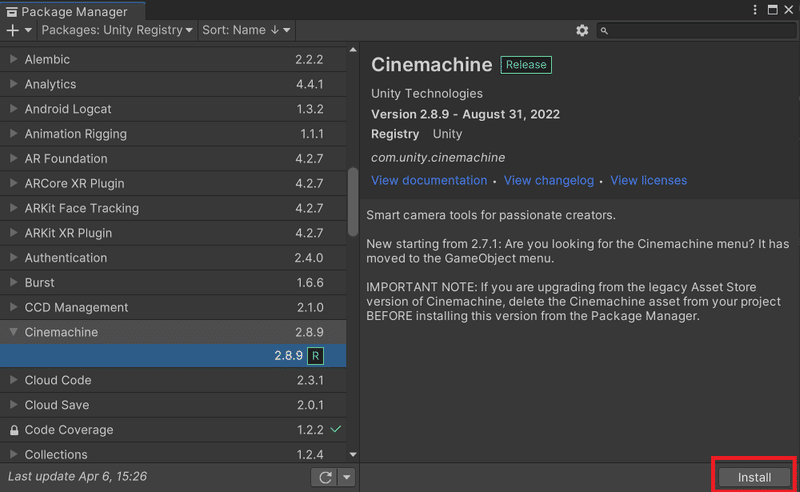800x492 pixels.
Task: Select the Code Coverage package name
Action: (69, 430)
